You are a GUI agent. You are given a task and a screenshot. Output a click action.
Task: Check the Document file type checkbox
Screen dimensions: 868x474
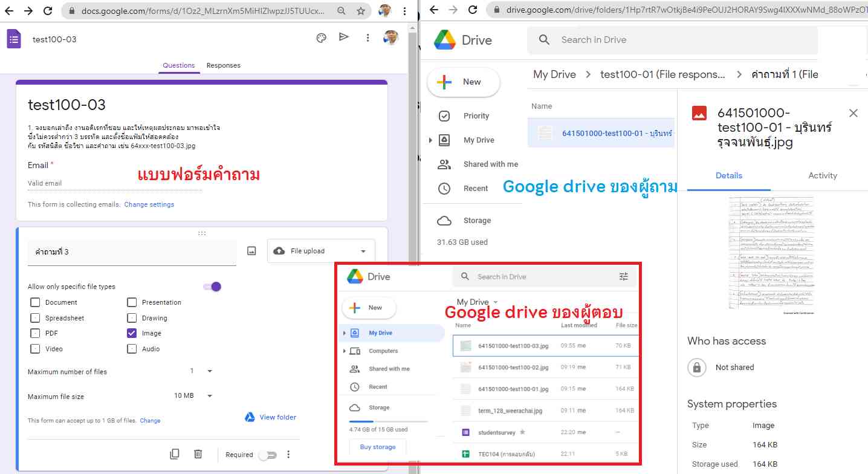click(35, 302)
